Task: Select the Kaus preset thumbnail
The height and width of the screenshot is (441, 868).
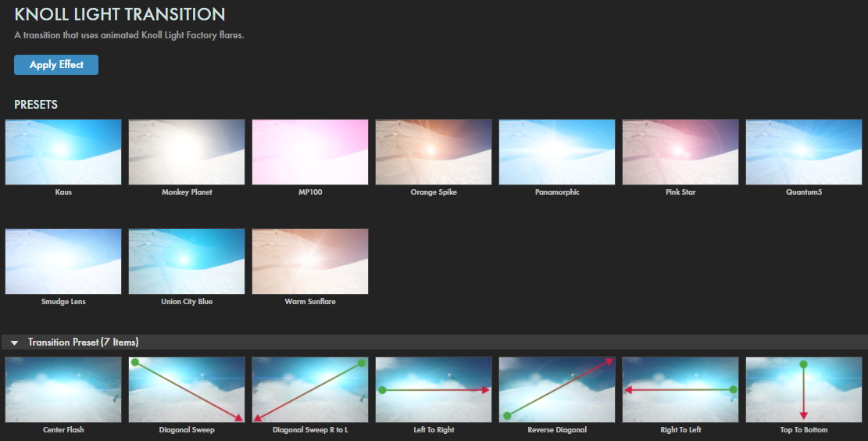Action: (x=63, y=152)
